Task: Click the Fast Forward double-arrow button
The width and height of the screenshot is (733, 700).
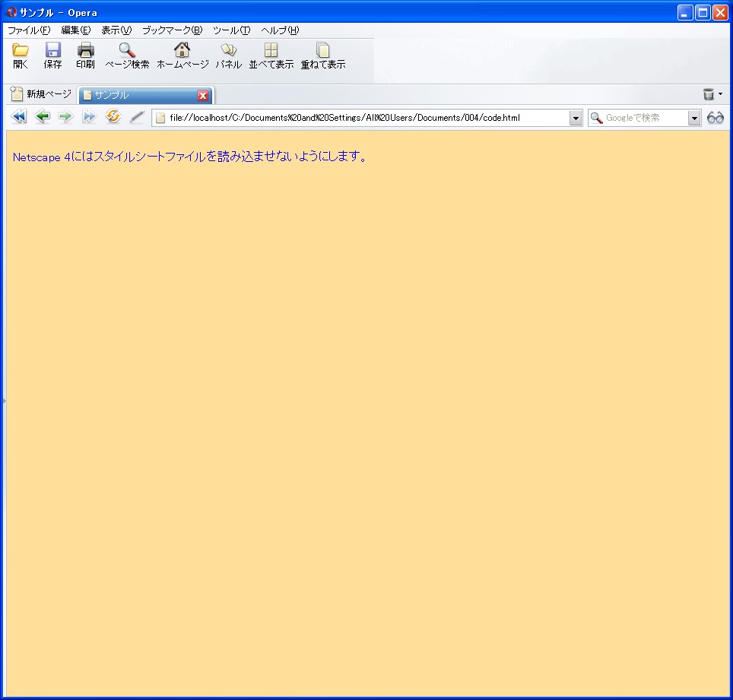Action: 89,117
